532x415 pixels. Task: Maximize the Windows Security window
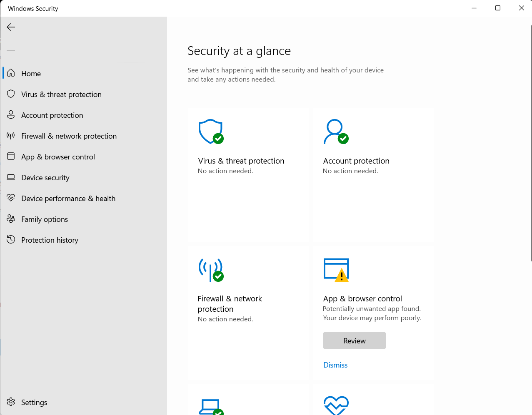tap(497, 8)
